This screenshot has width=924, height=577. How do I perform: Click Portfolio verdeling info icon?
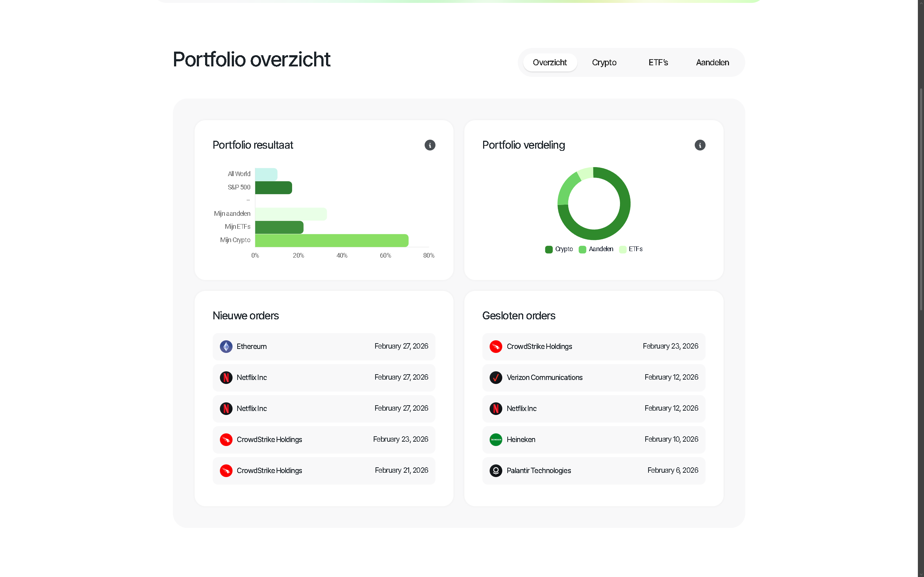pyautogui.click(x=699, y=145)
